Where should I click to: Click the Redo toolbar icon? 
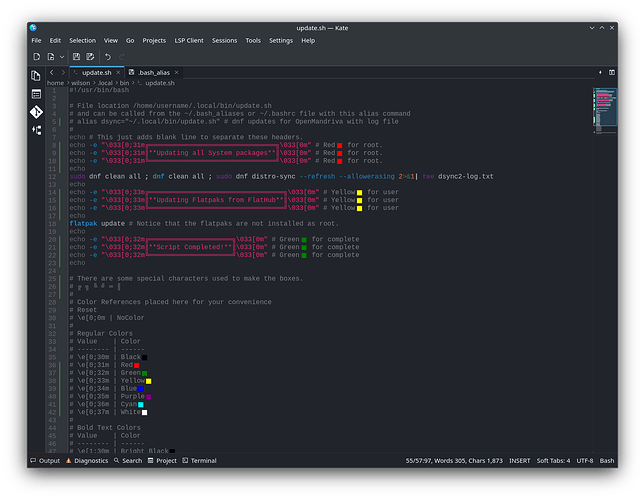click(x=122, y=57)
